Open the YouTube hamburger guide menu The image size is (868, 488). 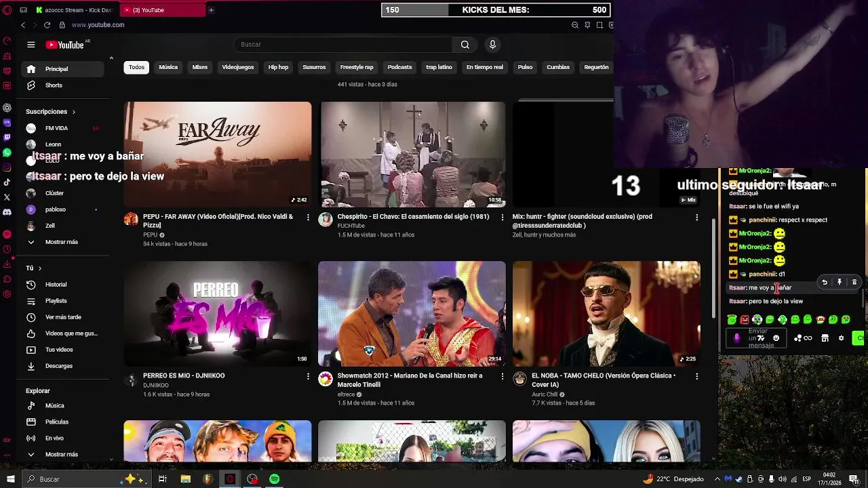(31, 45)
